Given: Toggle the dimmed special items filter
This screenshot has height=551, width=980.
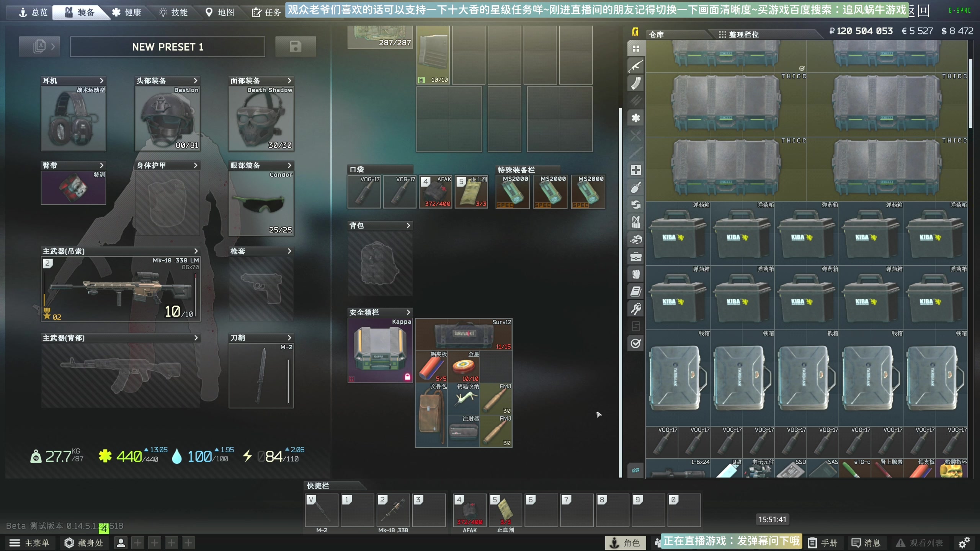Looking at the screenshot, I should (x=636, y=326).
